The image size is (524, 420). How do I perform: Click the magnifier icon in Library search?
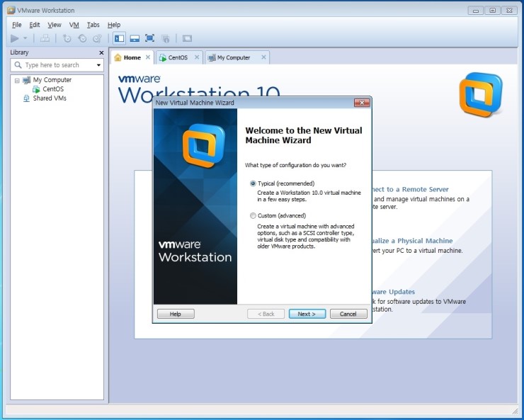(x=18, y=65)
